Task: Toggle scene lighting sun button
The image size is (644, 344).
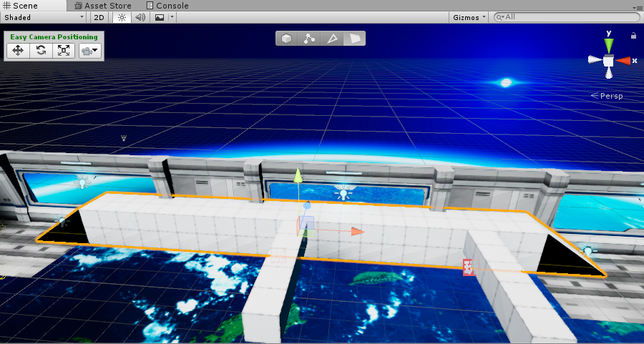Action: (122, 17)
